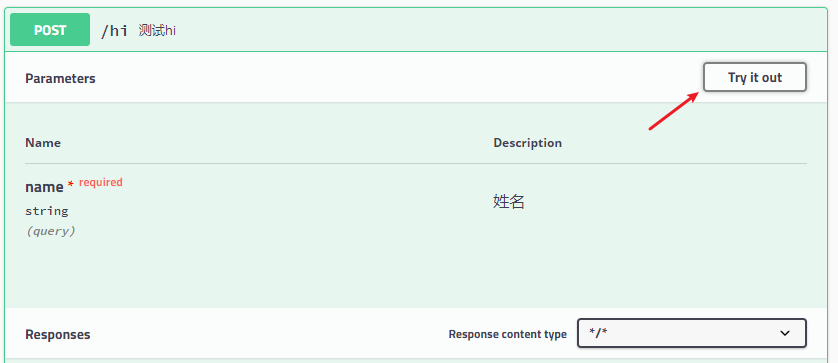
Task: Click the green POST method badge
Action: point(50,30)
